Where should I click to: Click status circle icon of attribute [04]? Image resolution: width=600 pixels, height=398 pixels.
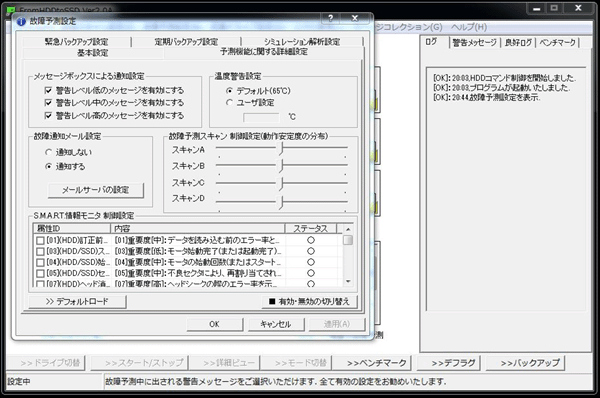(x=311, y=262)
